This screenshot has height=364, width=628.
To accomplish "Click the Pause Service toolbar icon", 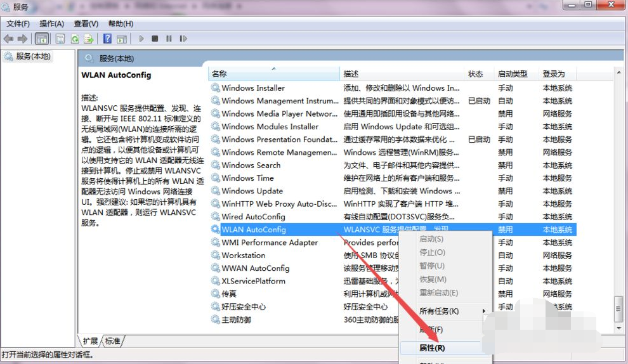I will (169, 39).
